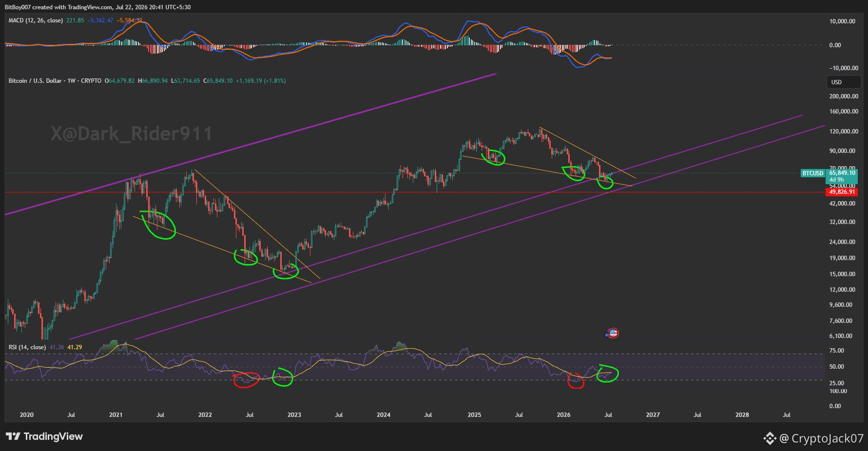Image resolution: width=868 pixels, height=451 pixels.
Task: Open the TradingView logo link
Action: (x=44, y=436)
